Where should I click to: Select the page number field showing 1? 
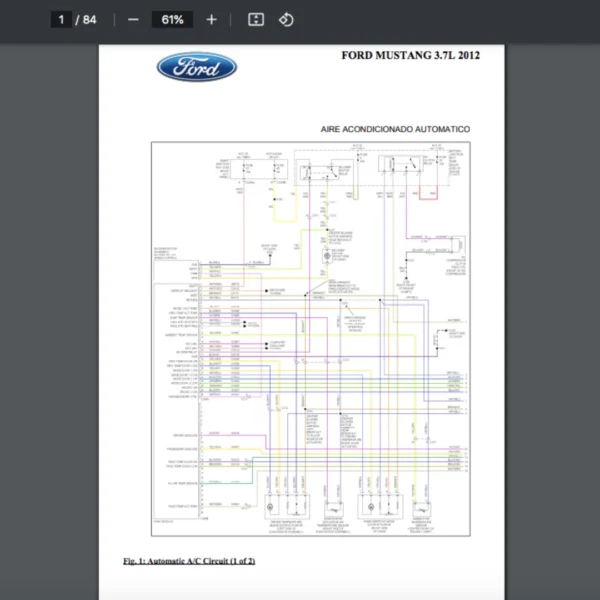tap(61, 20)
